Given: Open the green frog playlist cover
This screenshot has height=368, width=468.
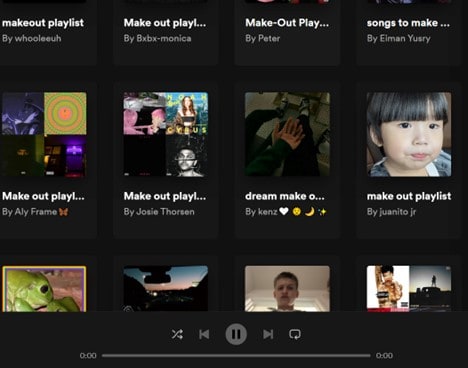Looking at the screenshot, I should 44,289.
